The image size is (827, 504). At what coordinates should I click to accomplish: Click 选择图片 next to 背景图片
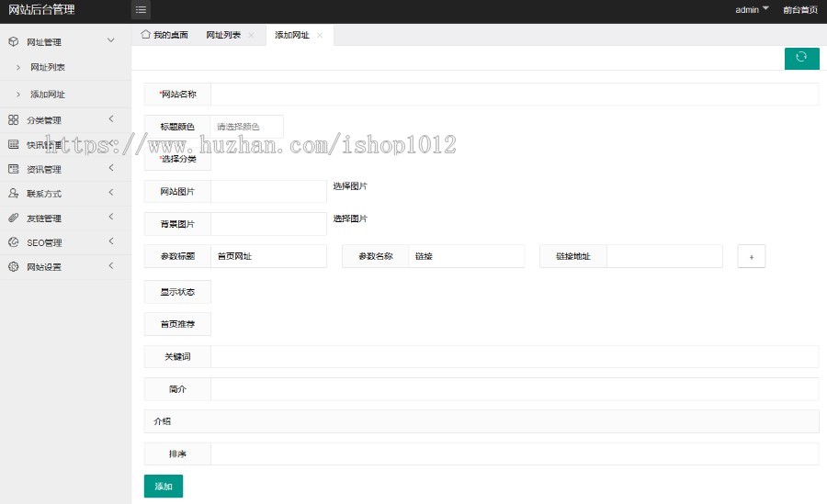(350, 218)
